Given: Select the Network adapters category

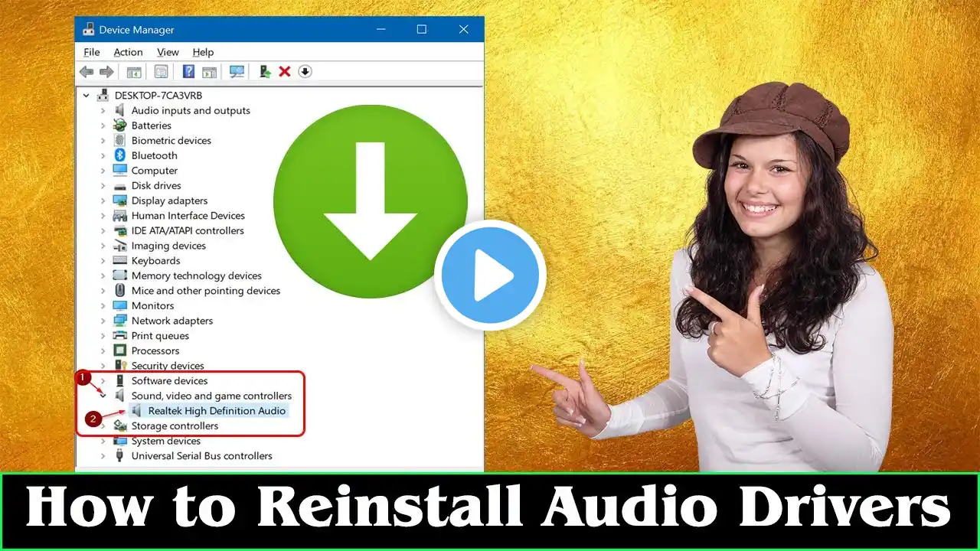Looking at the screenshot, I should [171, 321].
